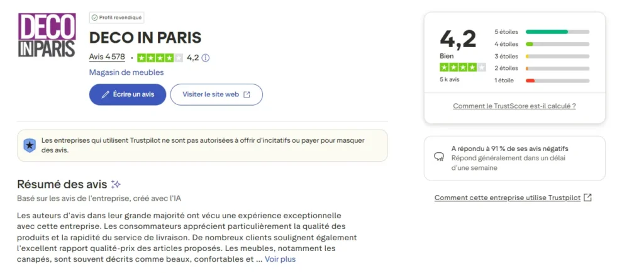This screenshot has width=644, height=273.
Task: Click the sparkle icon beside Résumé des avis
Action: pyautogui.click(x=116, y=184)
